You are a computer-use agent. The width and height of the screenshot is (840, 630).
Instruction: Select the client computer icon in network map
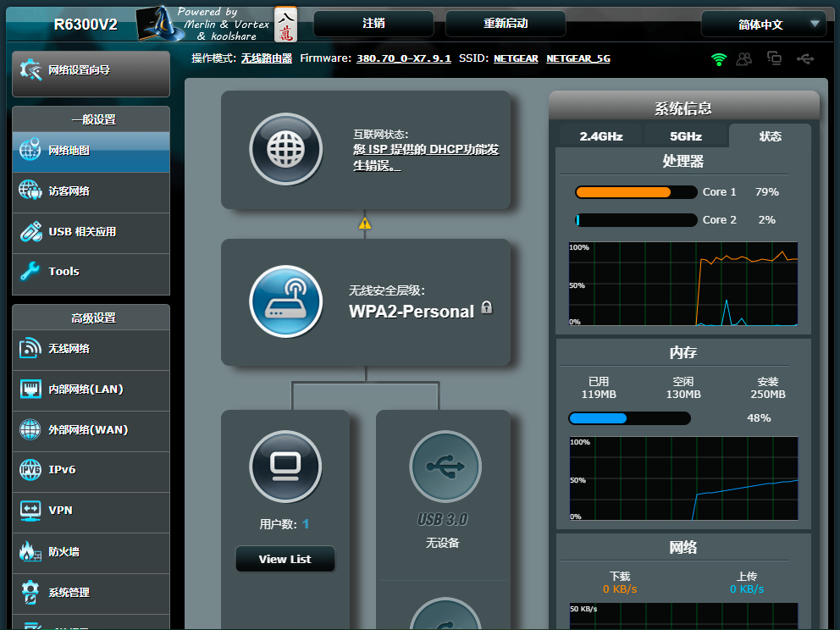pos(285,467)
